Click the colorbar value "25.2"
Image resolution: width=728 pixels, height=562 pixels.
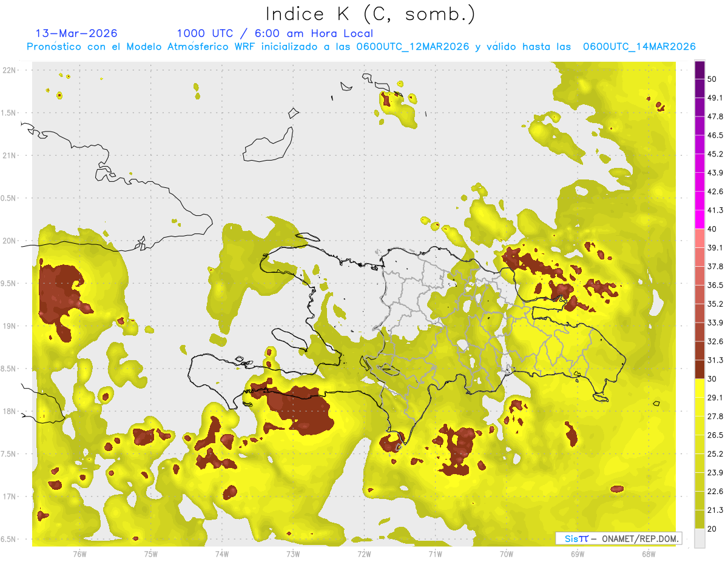[716, 454]
